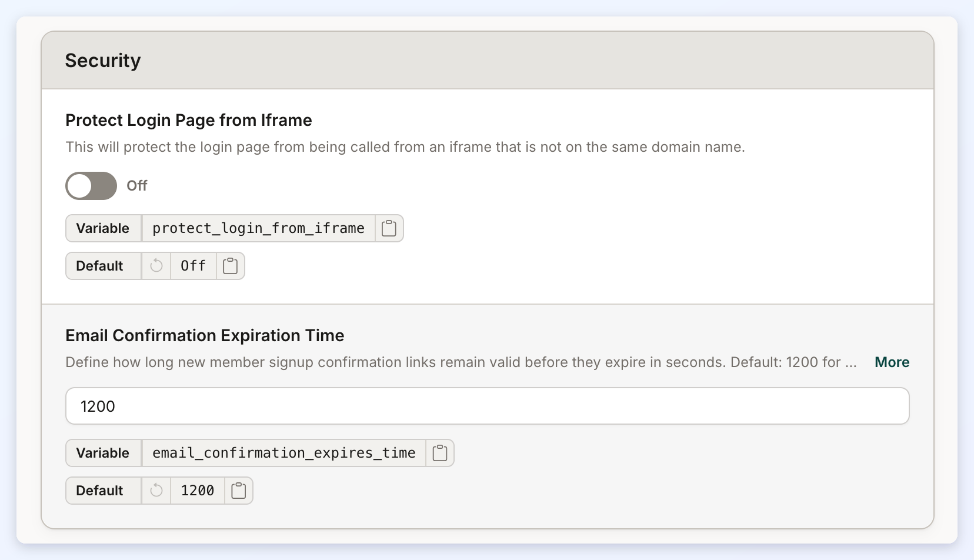This screenshot has height=560, width=974.
Task: Select the email_confirmation_expires_time variable text
Action: click(283, 453)
